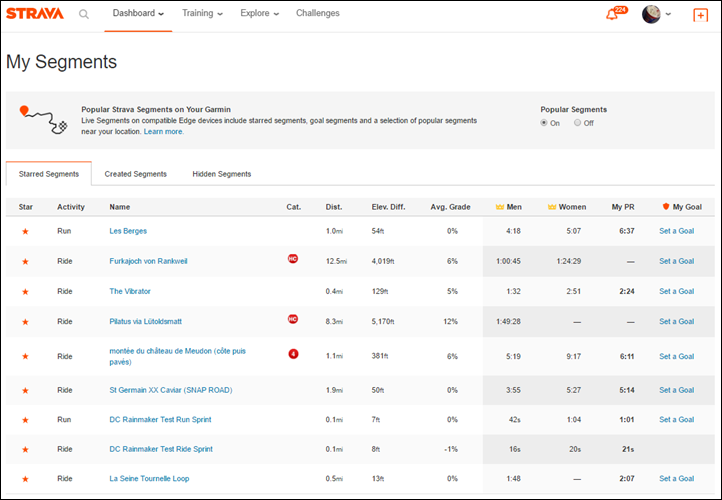The image size is (722, 500).
Task: Open notifications bell icon
Action: tap(612, 14)
